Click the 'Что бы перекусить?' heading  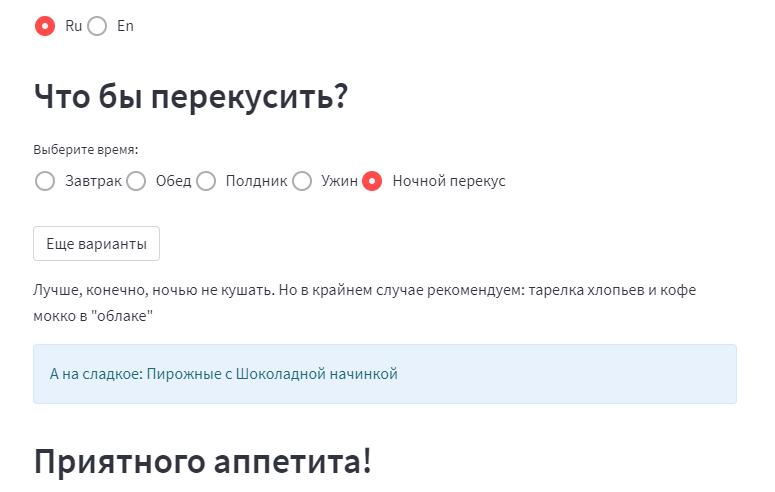(190, 96)
